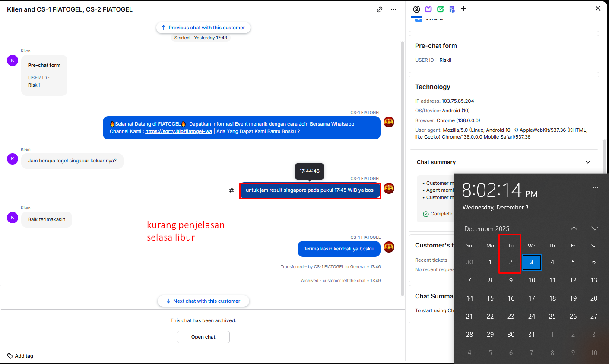Click agent avatar beside the welcome message
The image size is (609, 364).
(x=389, y=122)
